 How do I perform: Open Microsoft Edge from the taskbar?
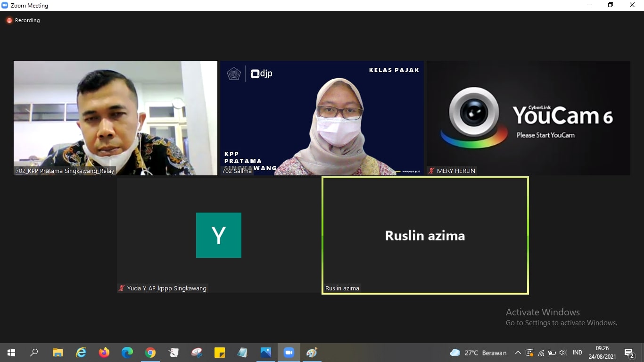[x=127, y=353]
